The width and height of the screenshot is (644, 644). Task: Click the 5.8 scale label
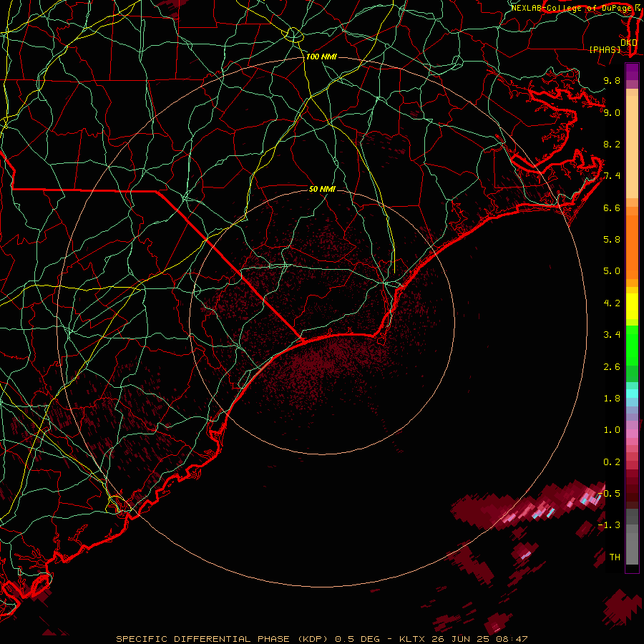coord(612,240)
